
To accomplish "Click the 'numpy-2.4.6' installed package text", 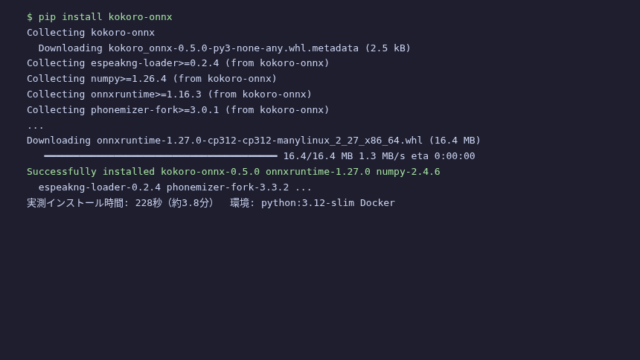I will point(408,171).
